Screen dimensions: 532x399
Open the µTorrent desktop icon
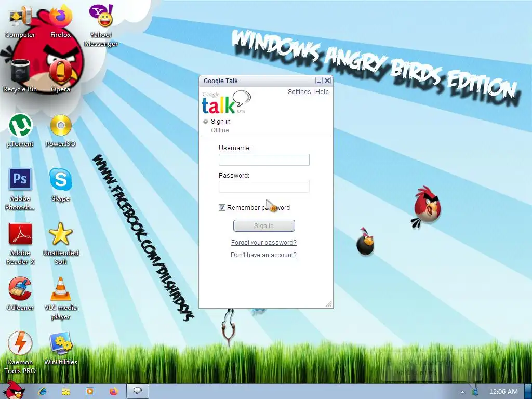click(20, 130)
